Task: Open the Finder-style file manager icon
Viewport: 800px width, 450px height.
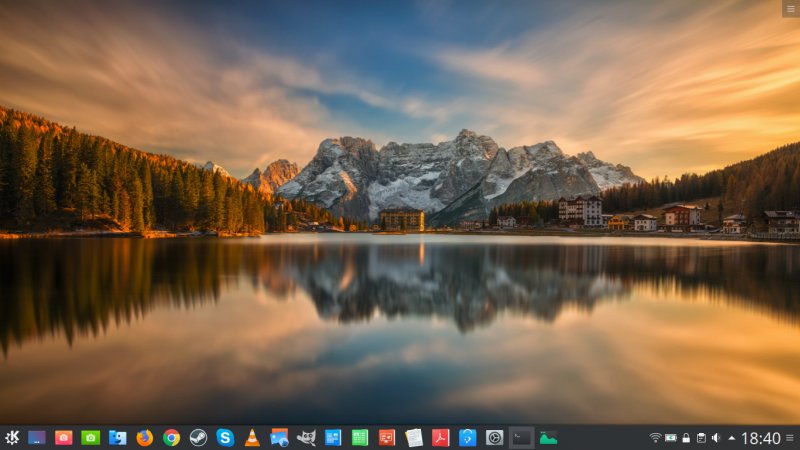Action: (118, 437)
